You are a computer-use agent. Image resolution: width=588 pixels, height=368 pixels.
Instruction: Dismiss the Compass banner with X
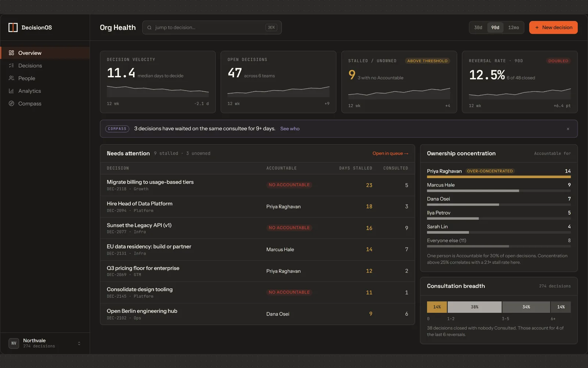pos(568,129)
